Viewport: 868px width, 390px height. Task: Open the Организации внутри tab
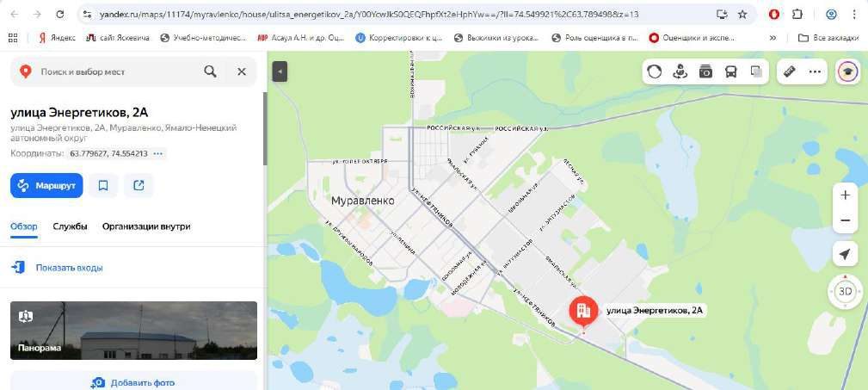[x=146, y=226]
